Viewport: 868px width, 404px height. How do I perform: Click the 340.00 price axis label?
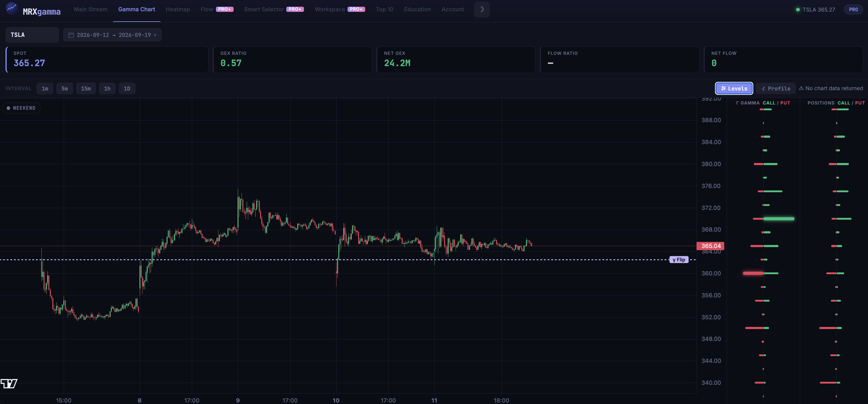click(711, 383)
